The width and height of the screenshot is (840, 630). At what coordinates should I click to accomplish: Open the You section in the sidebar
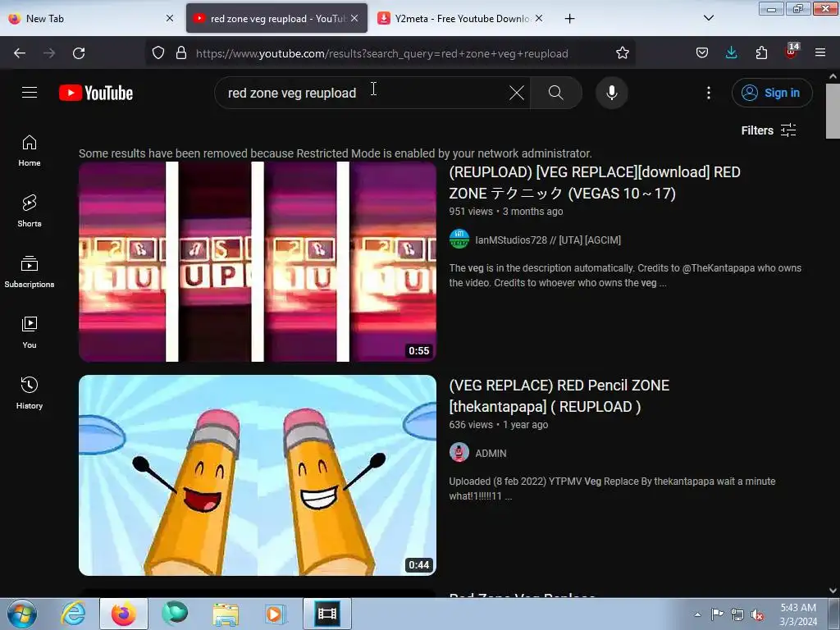click(x=30, y=333)
